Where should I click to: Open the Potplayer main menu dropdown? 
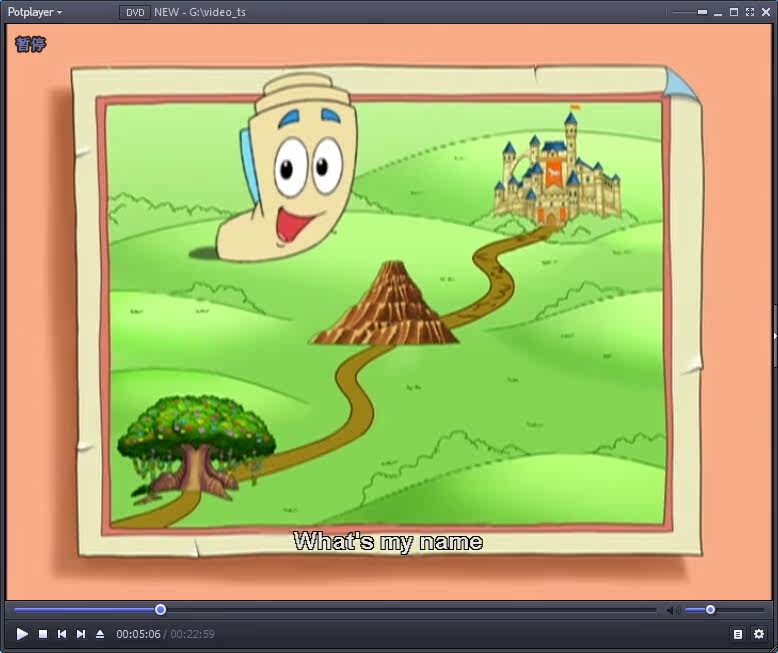(34, 12)
